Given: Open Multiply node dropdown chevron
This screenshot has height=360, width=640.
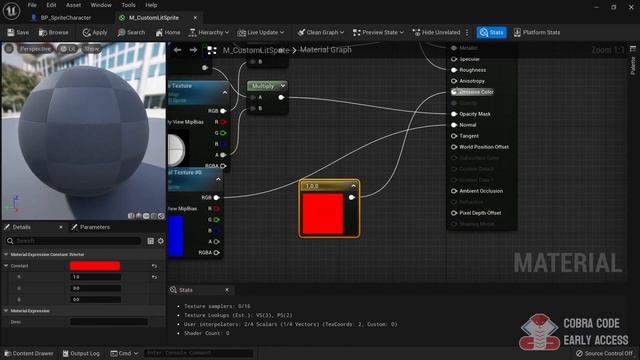Looking at the screenshot, I should click(x=282, y=86).
